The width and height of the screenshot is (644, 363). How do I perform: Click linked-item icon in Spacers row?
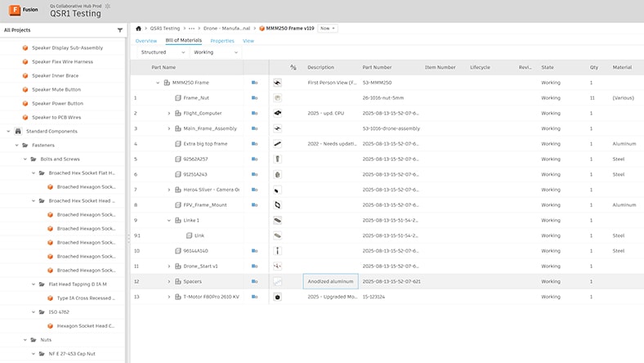pyautogui.click(x=255, y=281)
